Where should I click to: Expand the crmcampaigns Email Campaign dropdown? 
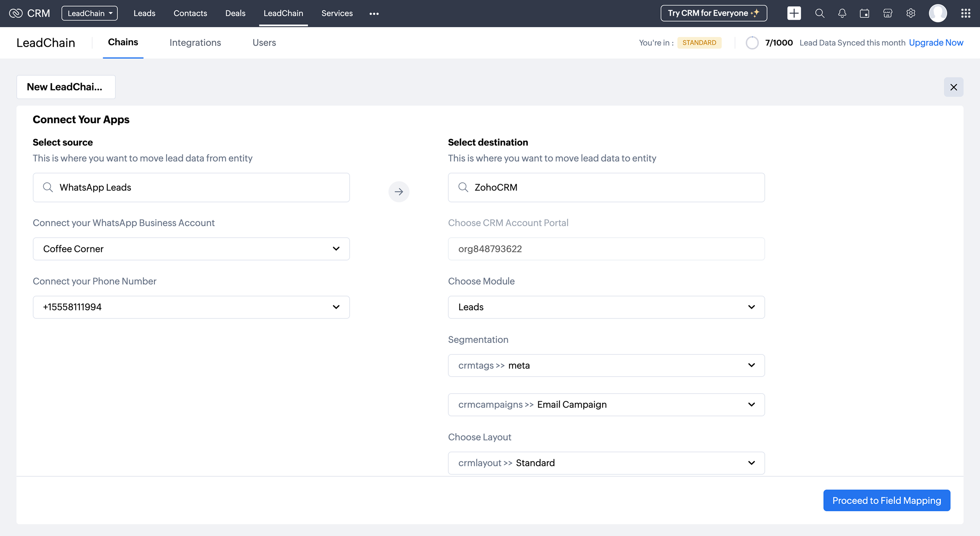click(606, 404)
